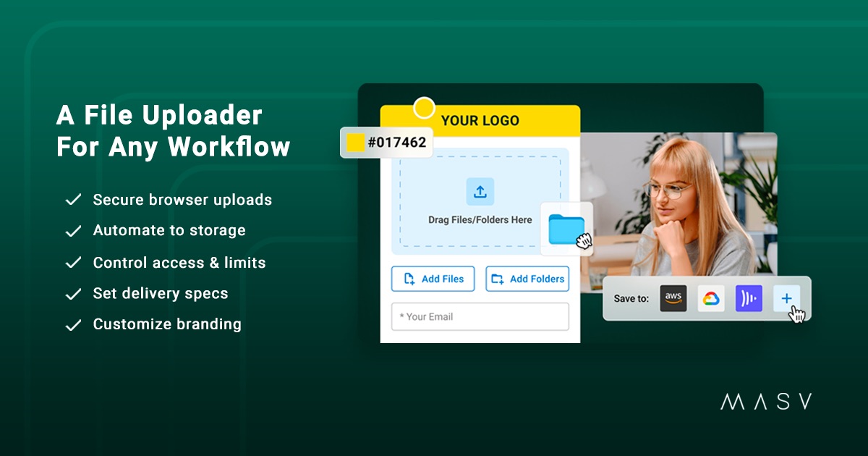
Task: Click the plus icon to add new storage
Action: coord(786,297)
